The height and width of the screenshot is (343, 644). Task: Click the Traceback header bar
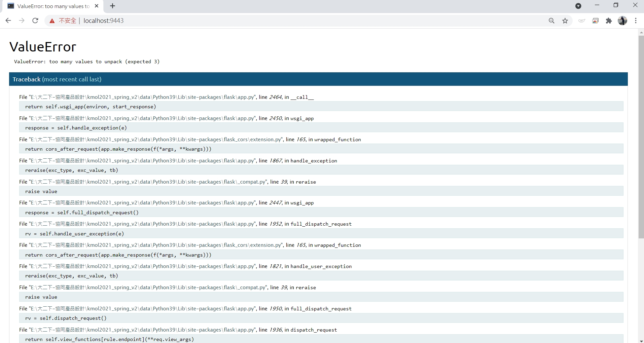pos(318,79)
